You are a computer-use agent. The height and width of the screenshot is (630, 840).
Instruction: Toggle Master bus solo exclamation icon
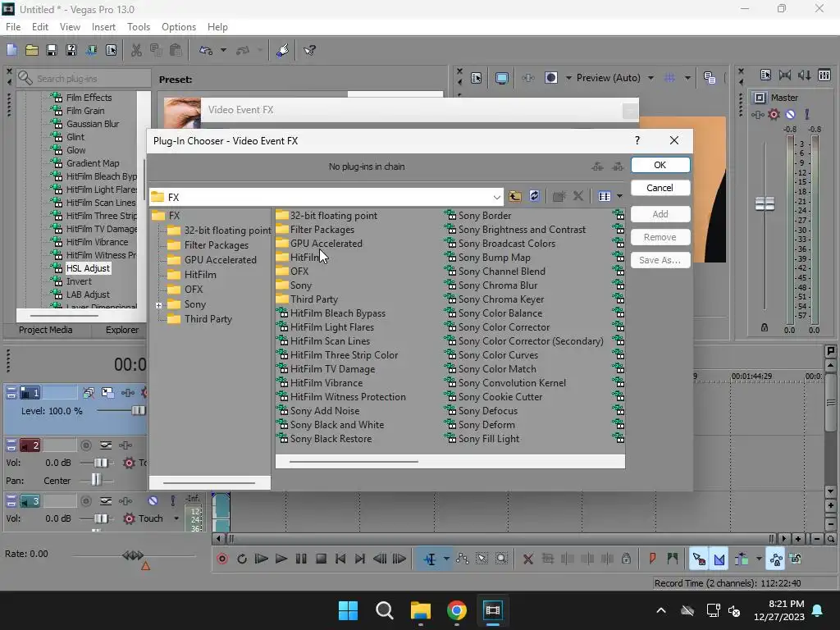[807, 114]
